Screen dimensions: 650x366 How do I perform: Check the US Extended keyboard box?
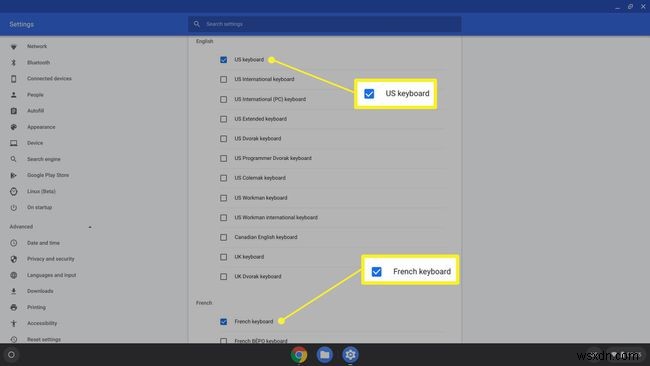coord(223,119)
